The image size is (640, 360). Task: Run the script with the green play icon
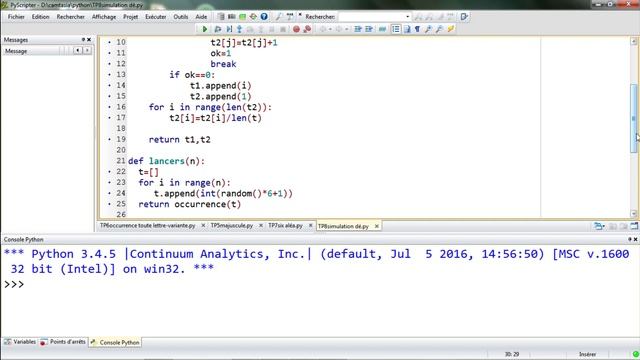(204, 29)
